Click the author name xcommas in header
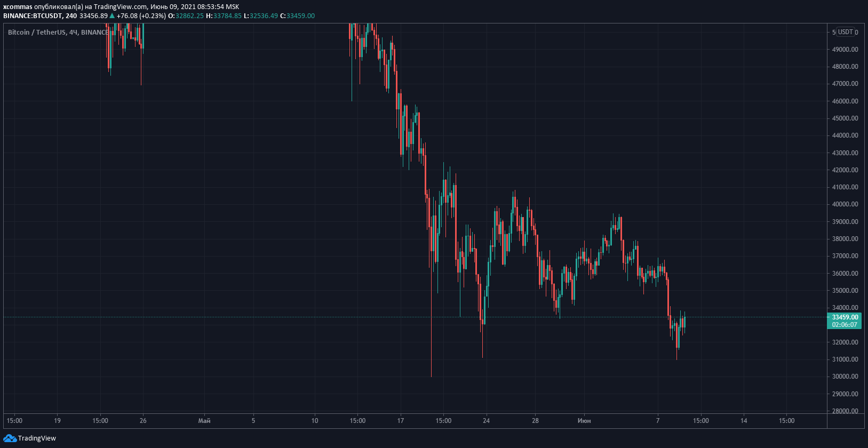 18,7
